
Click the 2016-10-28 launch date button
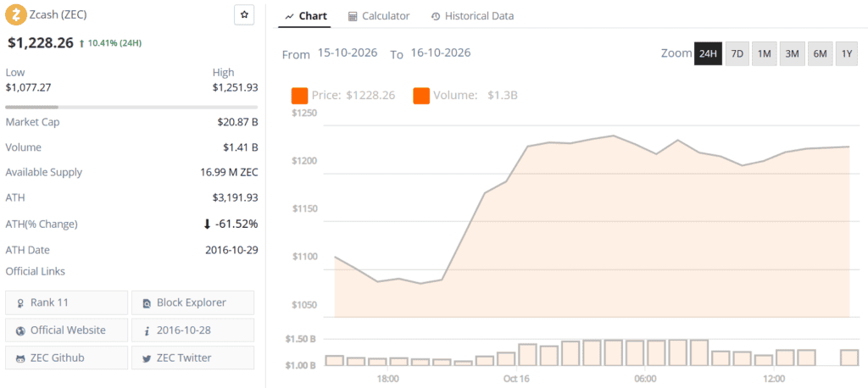192,330
